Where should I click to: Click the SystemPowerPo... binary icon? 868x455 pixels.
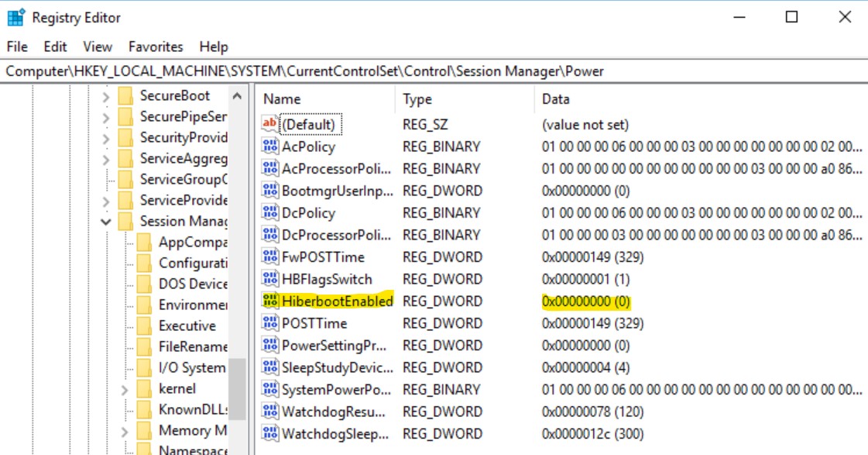click(269, 389)
